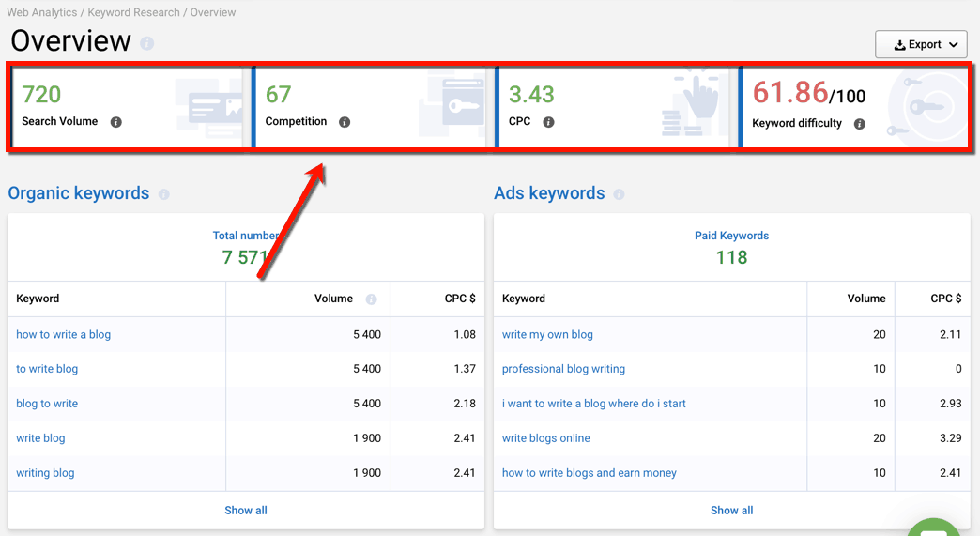Screen dimensions: 980x536
Task: Click the ads CPC $ column header
Action: (946, 299)
